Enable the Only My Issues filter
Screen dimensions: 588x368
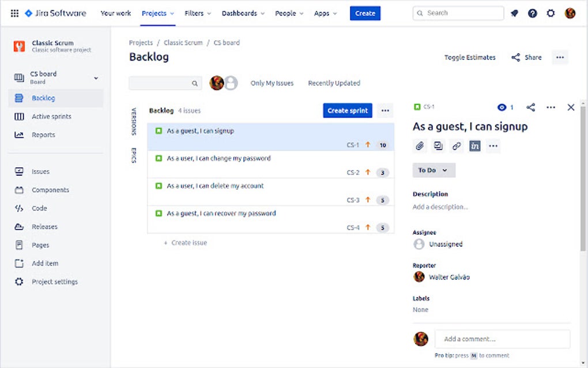tap(272, 82)
